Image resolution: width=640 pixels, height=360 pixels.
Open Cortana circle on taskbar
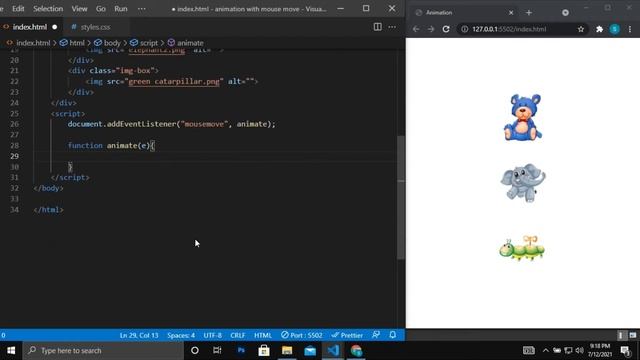click(195, 351)
